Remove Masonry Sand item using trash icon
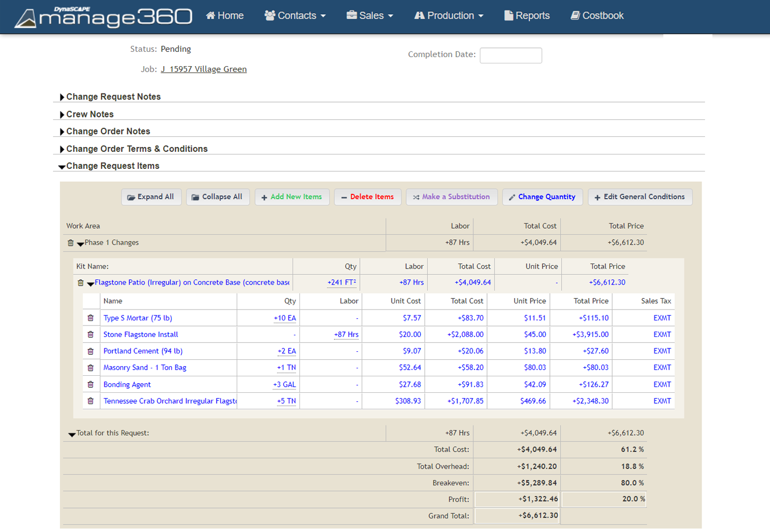Image resolution: width=770 pixels, height=532 pixels. point(90,368)
